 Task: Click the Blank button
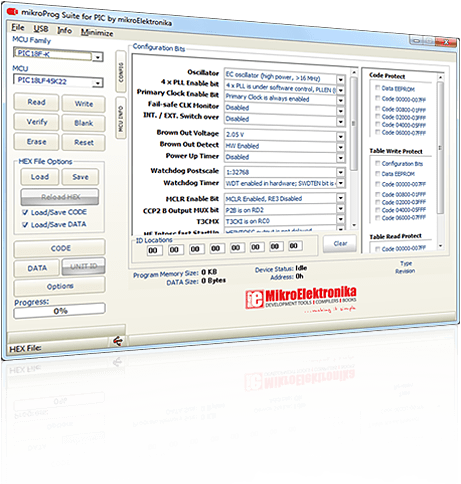click(x=84, y=123)
